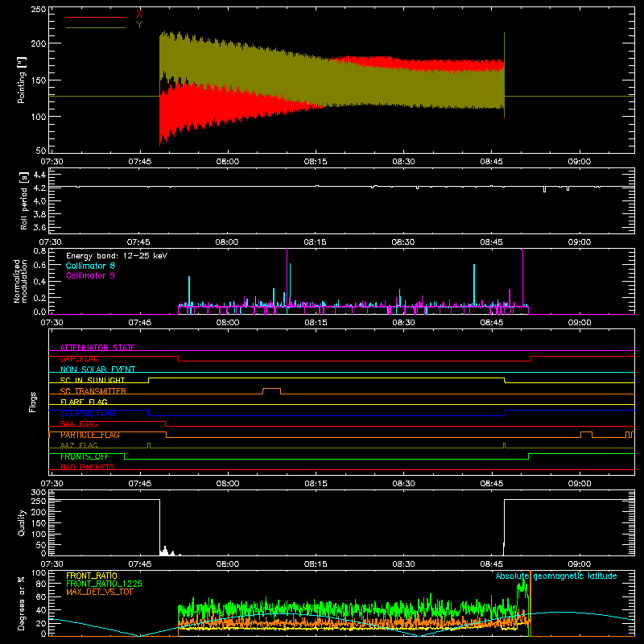Click the 09:00 time label under Quality plot
This screenshot has width=644, height=644.
pos(580,564)
